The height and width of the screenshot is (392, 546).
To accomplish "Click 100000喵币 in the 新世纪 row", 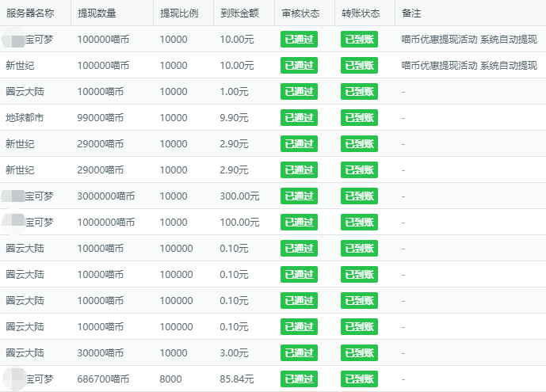I will coord(103,66).
